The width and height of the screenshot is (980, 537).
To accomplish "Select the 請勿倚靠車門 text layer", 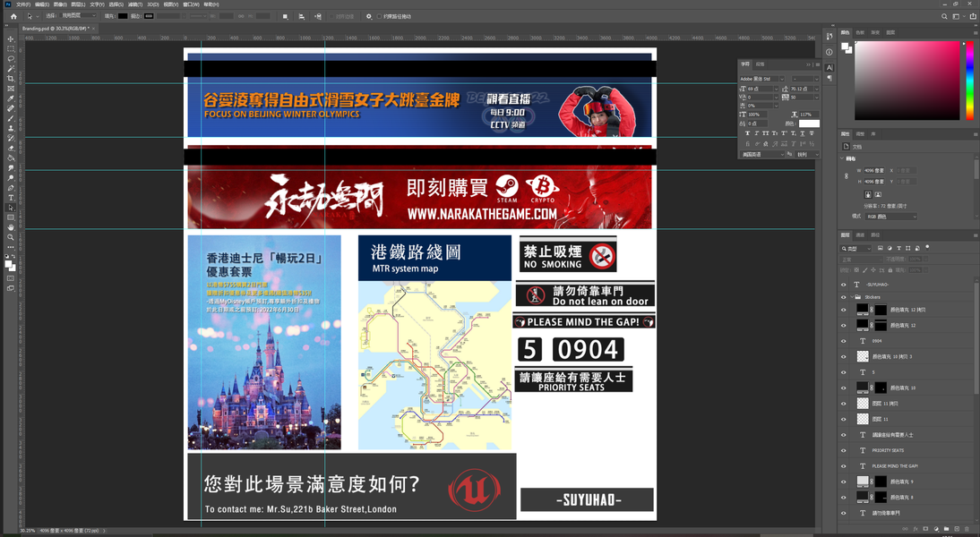I will 886,513.
